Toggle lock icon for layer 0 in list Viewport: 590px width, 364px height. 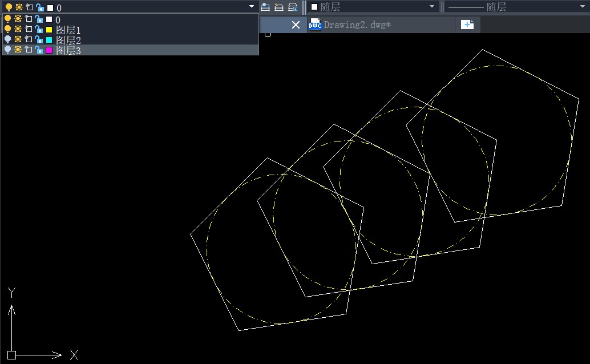point(39,19)
